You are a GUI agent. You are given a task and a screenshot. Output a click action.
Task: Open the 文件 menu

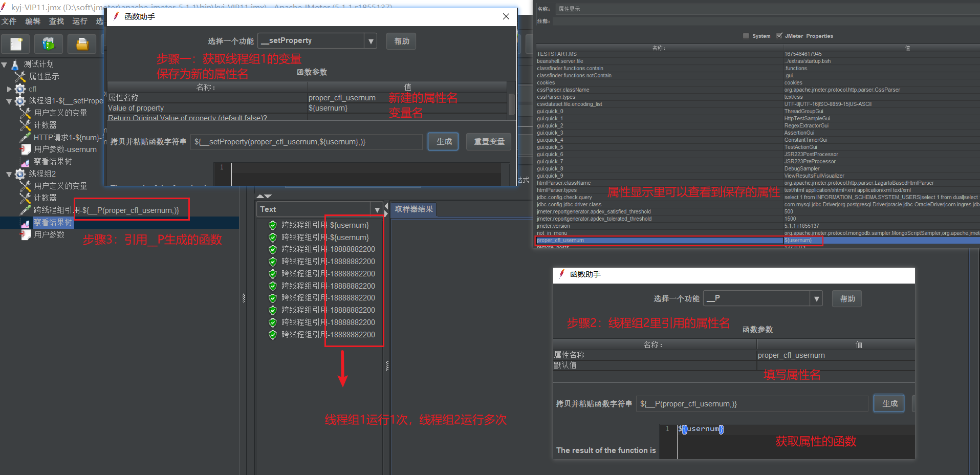(9, 21)
